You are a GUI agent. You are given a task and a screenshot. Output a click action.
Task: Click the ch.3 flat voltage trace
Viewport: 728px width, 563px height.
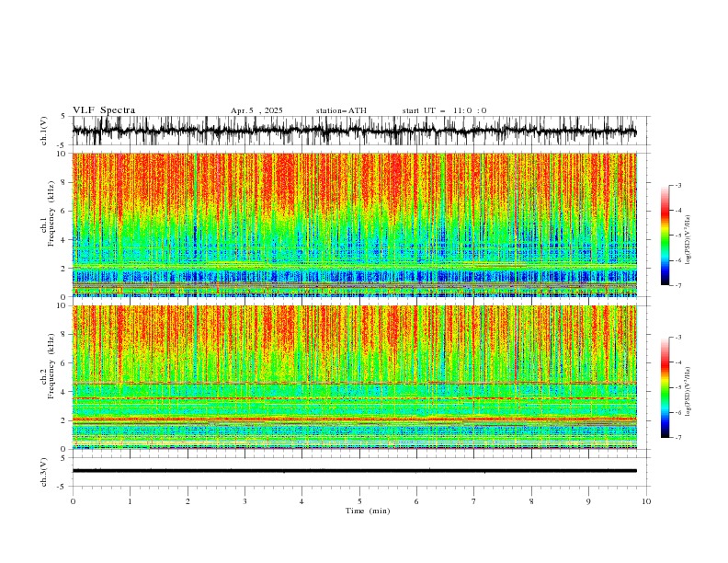click(354, 471)
